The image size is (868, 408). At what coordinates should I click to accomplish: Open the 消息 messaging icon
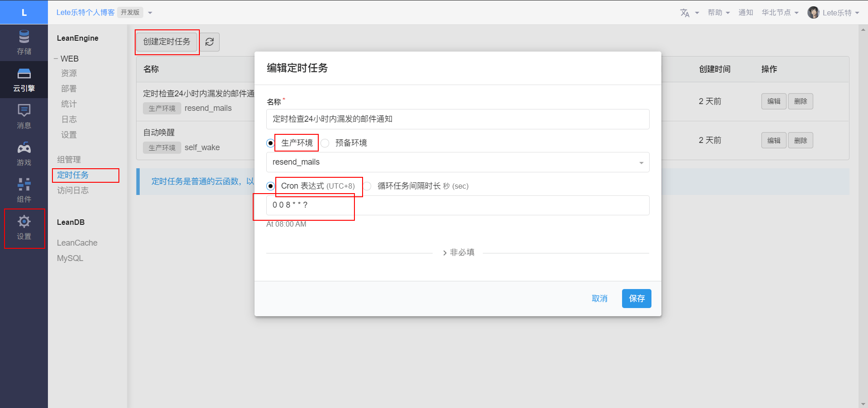(x=24, y=111)
